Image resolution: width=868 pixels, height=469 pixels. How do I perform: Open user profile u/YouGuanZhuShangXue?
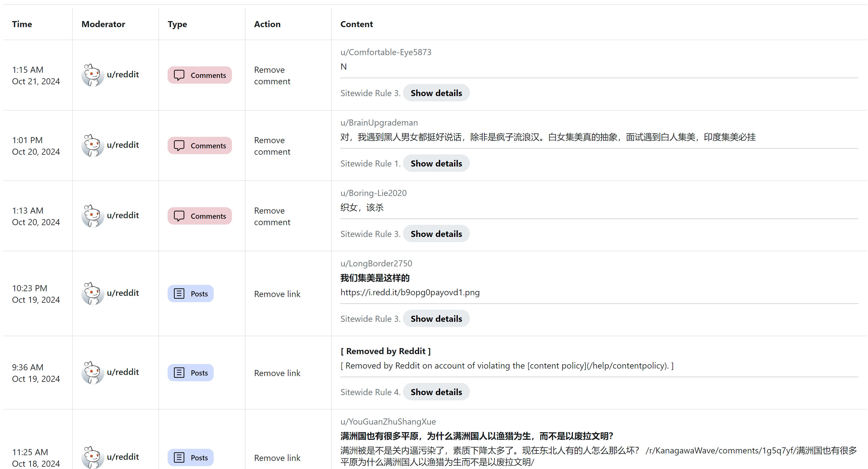coord(388,421)
